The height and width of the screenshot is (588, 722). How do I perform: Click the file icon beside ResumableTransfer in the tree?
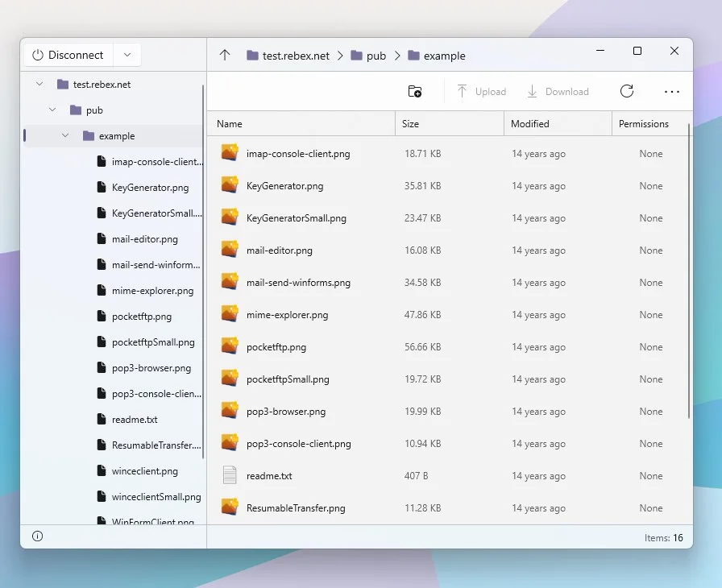[x=102, y=445]
